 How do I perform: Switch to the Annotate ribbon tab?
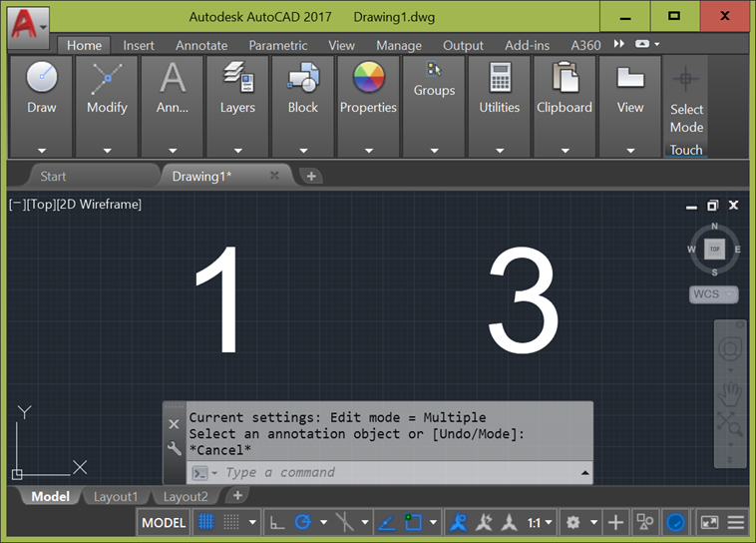tap(201, 45)
